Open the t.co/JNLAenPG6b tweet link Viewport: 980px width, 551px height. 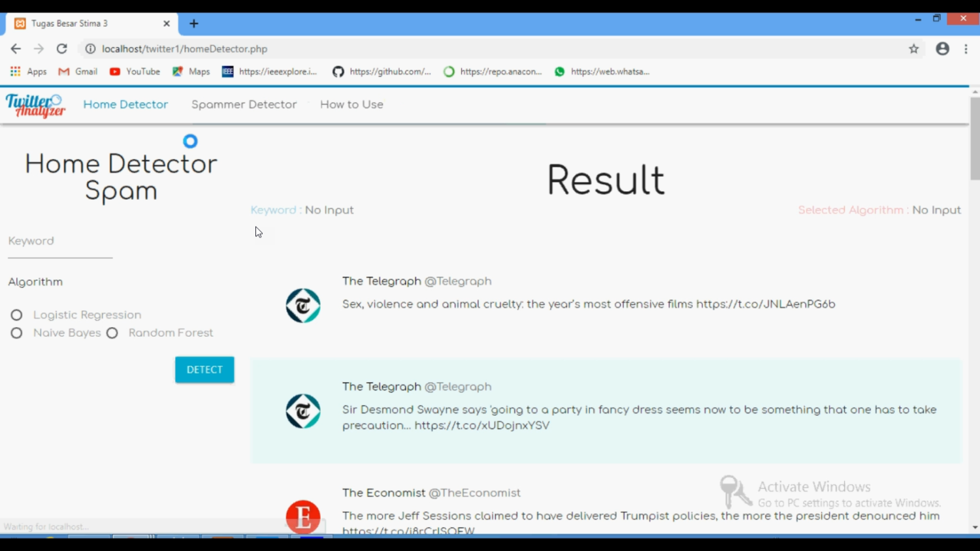point(766,304)
